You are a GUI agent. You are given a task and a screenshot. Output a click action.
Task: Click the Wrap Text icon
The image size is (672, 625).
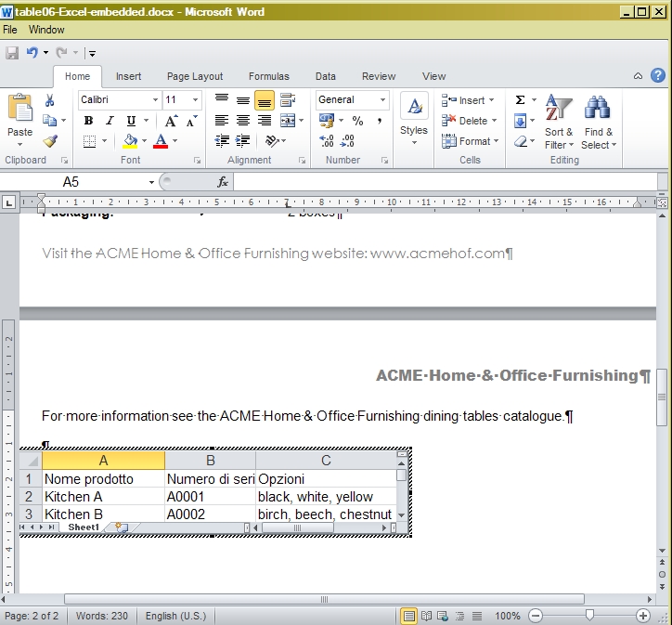click(288, 100)
